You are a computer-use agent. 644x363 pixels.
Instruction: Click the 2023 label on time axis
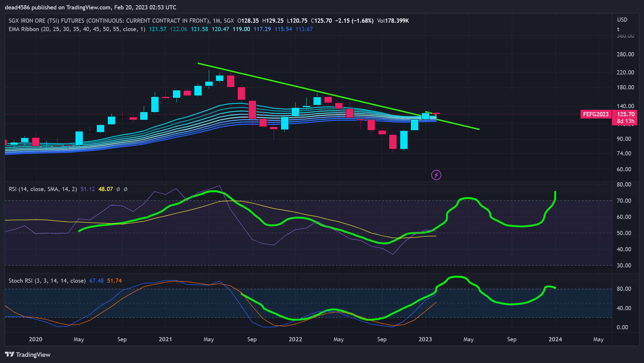coord(425,339)
